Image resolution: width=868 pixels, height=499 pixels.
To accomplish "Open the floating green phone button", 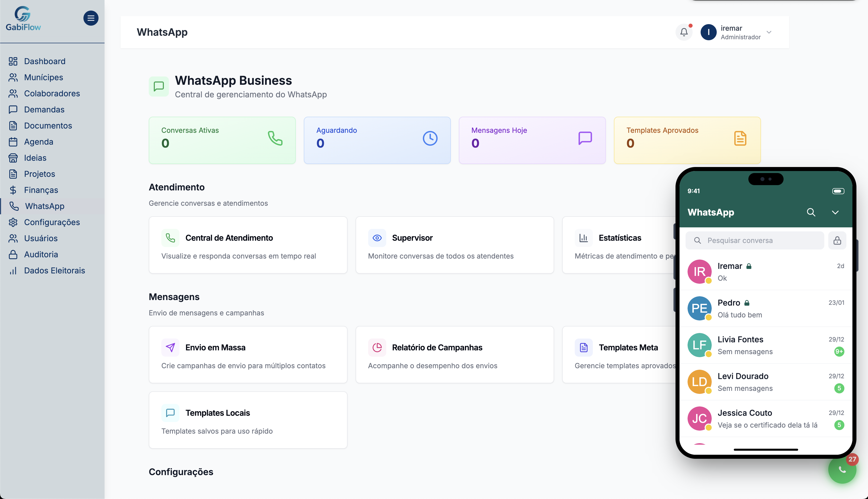I will point(842,470).
